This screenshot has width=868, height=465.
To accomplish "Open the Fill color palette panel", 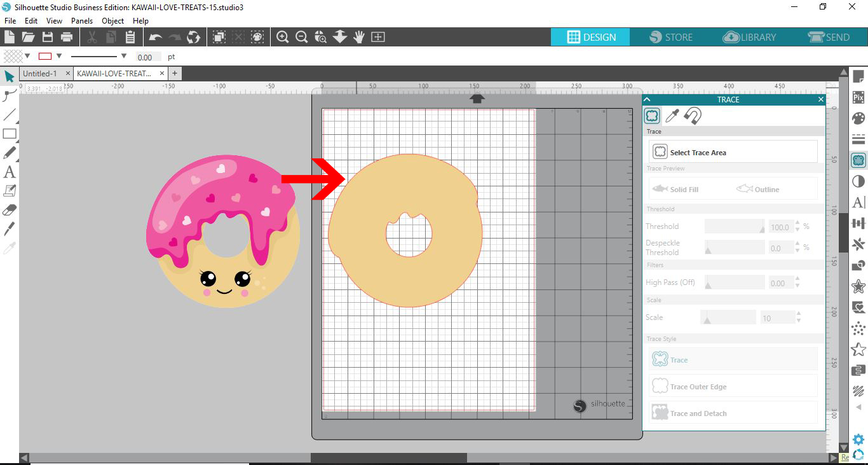I will [858, 118].
